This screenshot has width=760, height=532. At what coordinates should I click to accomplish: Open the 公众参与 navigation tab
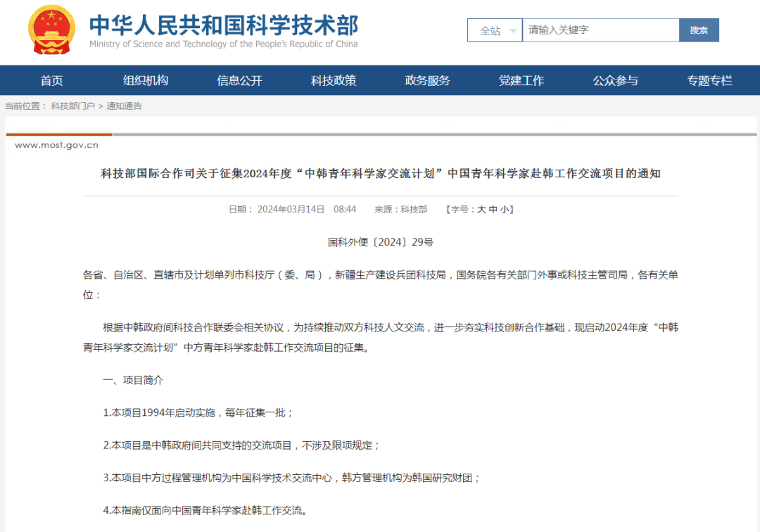(615, 80)
